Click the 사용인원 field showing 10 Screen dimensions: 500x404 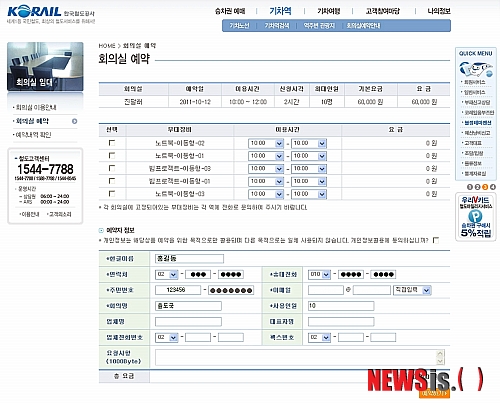click(341, 306)
